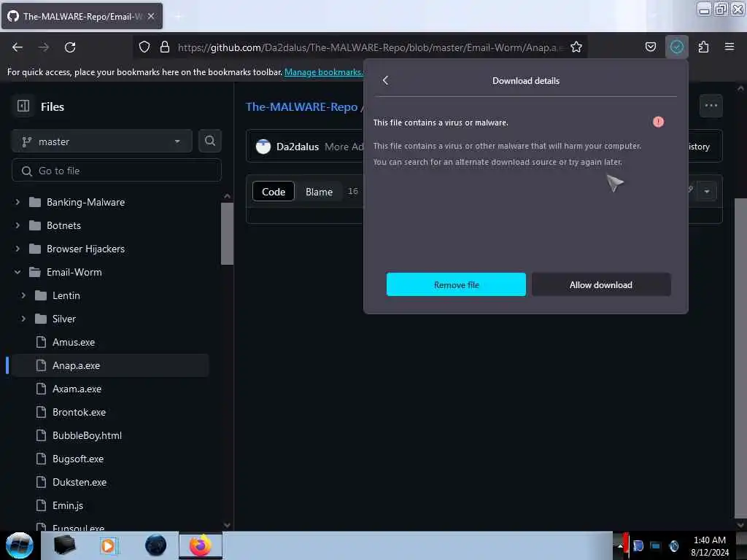Close the GitHub browser tab

[x=151, y=16]
